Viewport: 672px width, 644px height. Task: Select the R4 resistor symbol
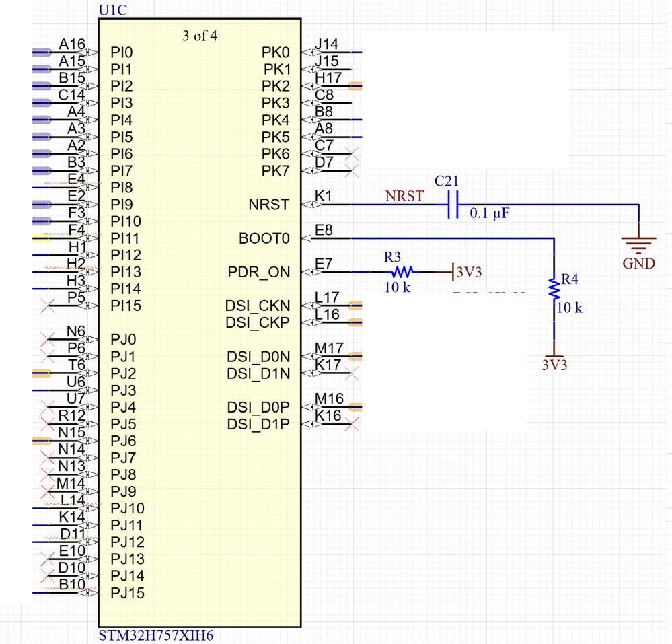[554, 288]
